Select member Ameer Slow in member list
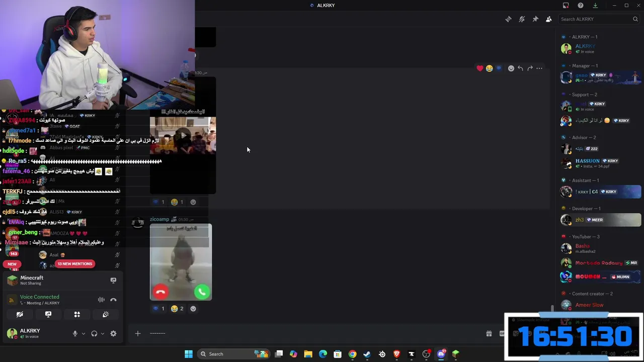Screen dimensions: 644x362 click(x=600, y=305)
